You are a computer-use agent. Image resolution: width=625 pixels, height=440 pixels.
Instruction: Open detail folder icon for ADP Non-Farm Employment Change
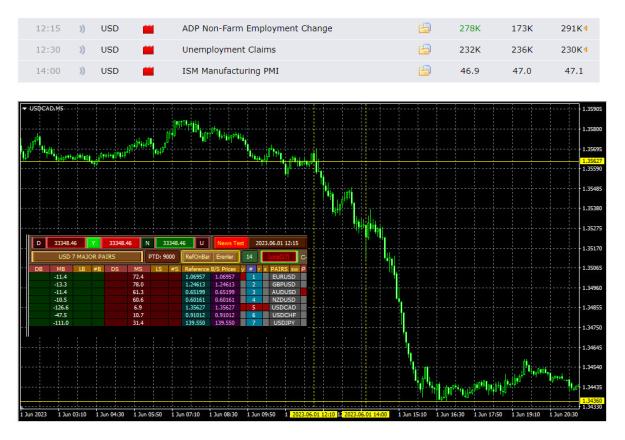(x=425, y=28)
